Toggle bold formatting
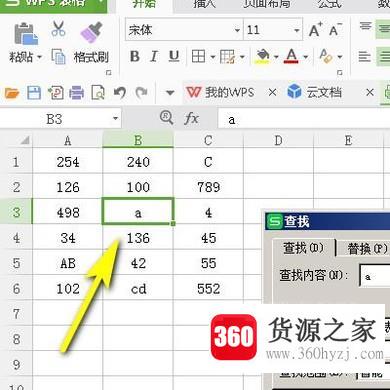390x390 pixels. coord(135,57)
